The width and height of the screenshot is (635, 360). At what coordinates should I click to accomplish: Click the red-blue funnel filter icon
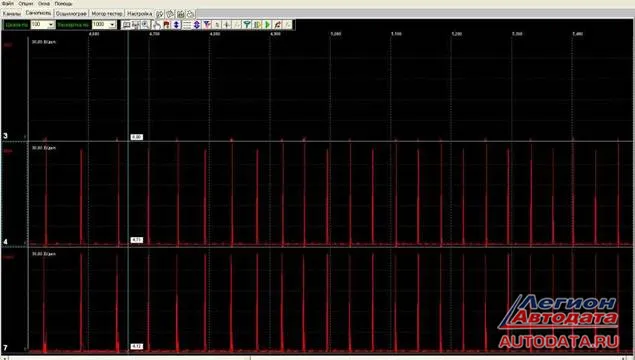[x=207, y=25]
